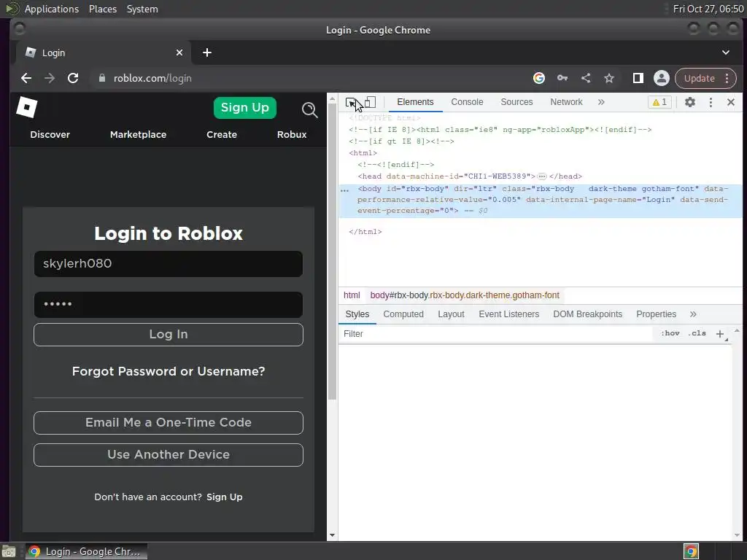Click the Roblox logo icon
Screen dimensions: 747x560
pos(27,107)
